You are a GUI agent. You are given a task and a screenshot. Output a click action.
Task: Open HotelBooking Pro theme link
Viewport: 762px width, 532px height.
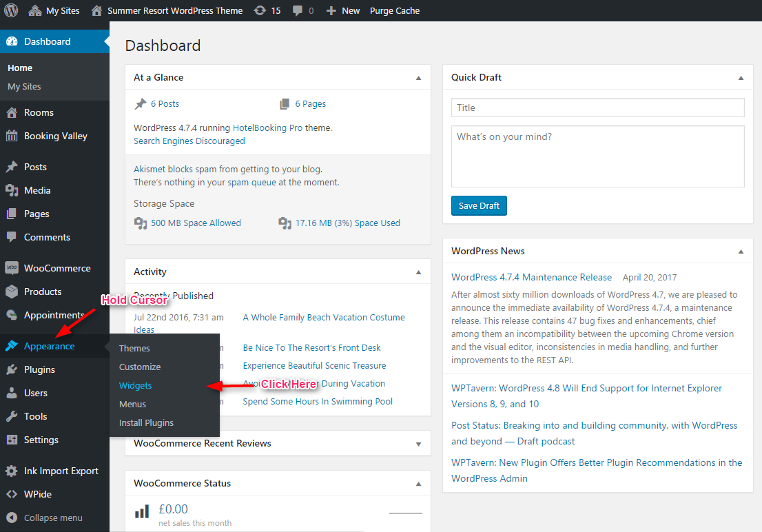[267, 128]
